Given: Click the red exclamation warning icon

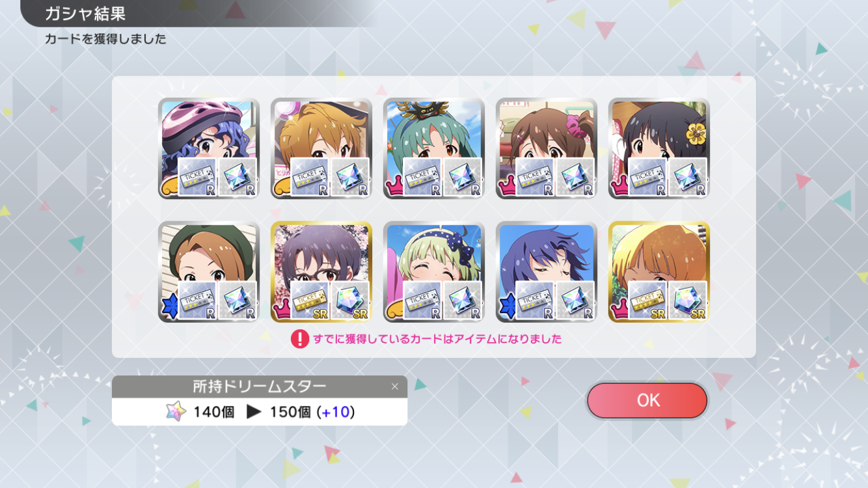Looking at the screenshot, I should (x=299, y=339).
